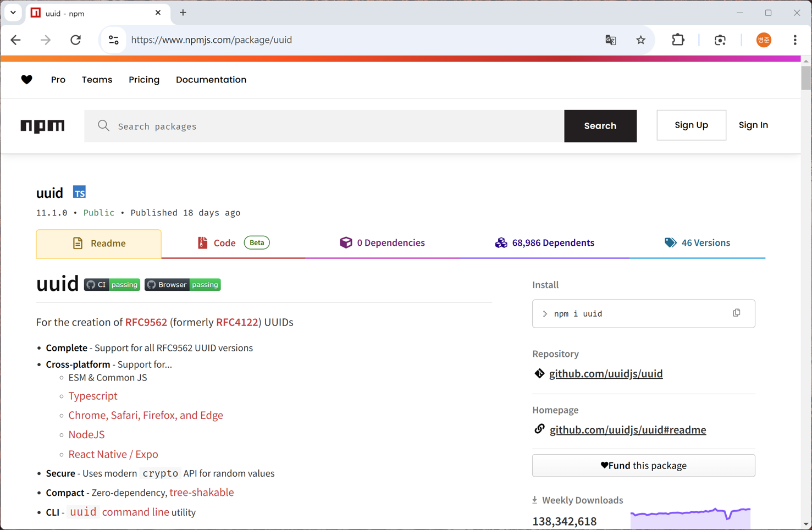
Task: Open the 68,986 Dependents tab
Action: 545,243
